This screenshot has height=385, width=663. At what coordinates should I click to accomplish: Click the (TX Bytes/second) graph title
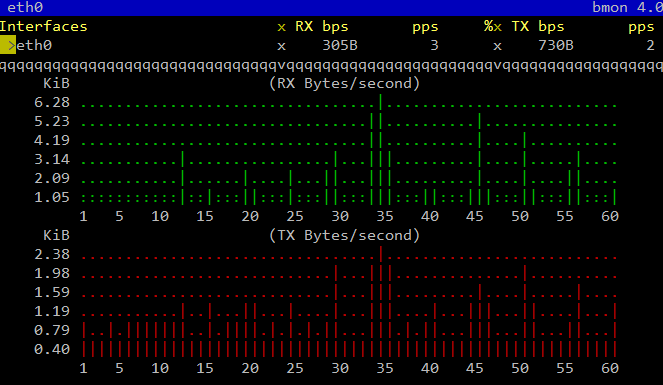click(345, 235)
